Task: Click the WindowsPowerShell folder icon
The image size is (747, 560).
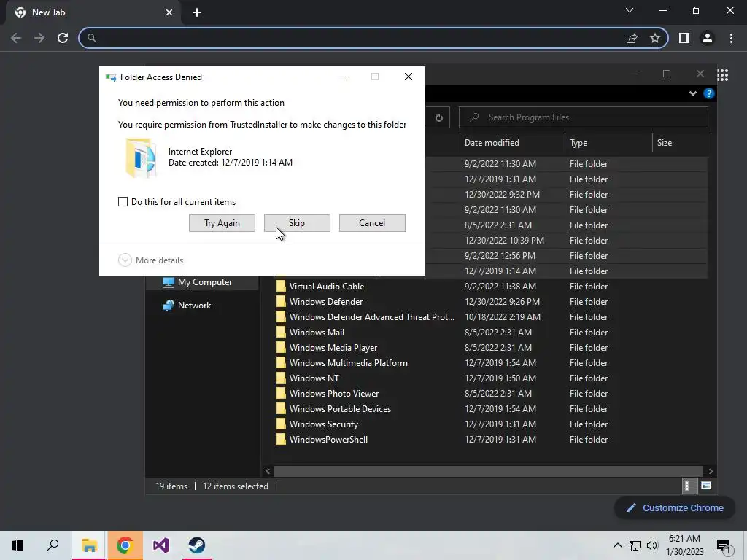Action: coord(281,440)
